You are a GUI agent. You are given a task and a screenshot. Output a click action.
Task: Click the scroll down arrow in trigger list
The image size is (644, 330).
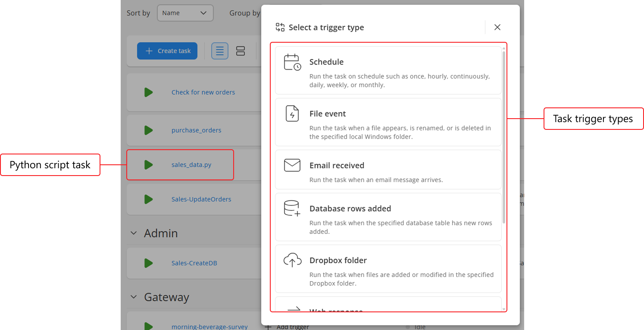coord(504,309)
